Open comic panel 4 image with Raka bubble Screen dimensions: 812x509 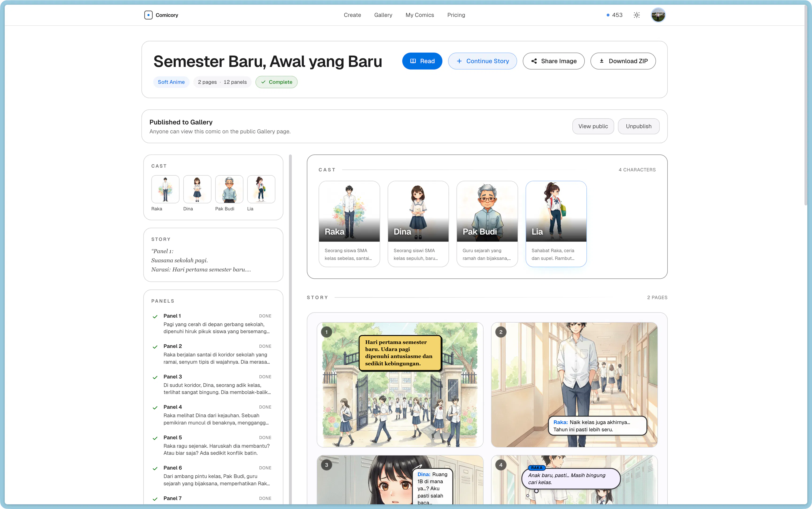click(x=574, y=480)
